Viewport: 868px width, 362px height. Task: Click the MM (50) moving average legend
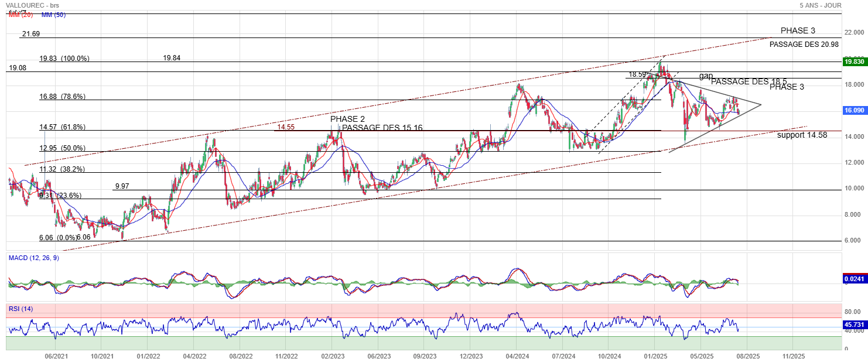53,15
